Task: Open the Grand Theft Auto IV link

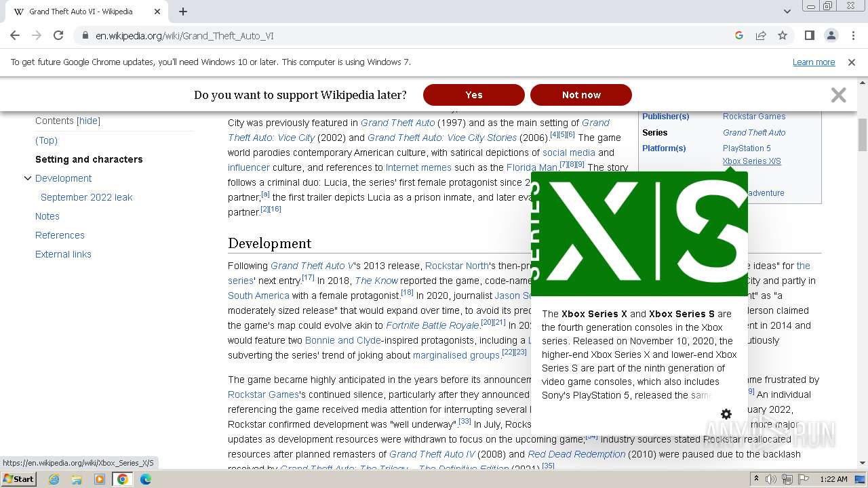Action: pos(432,454)
